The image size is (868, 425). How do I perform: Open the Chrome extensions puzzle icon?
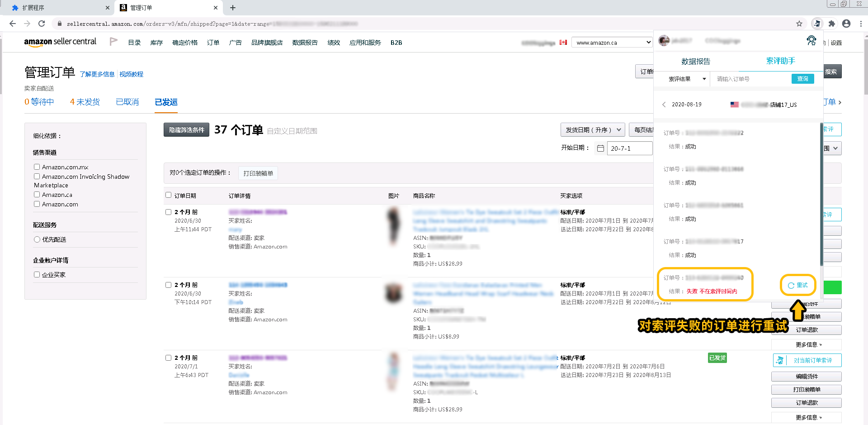pyautogui.click(x=832, y=24)
